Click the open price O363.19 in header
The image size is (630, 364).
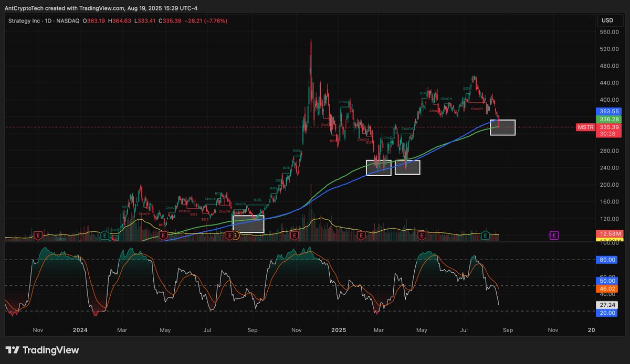pos(94,20)
